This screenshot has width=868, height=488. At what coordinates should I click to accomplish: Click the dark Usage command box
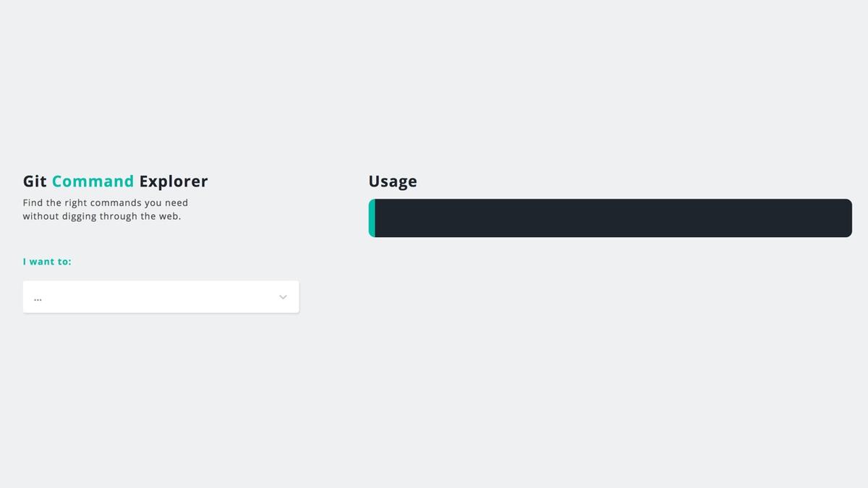[612, 218]
